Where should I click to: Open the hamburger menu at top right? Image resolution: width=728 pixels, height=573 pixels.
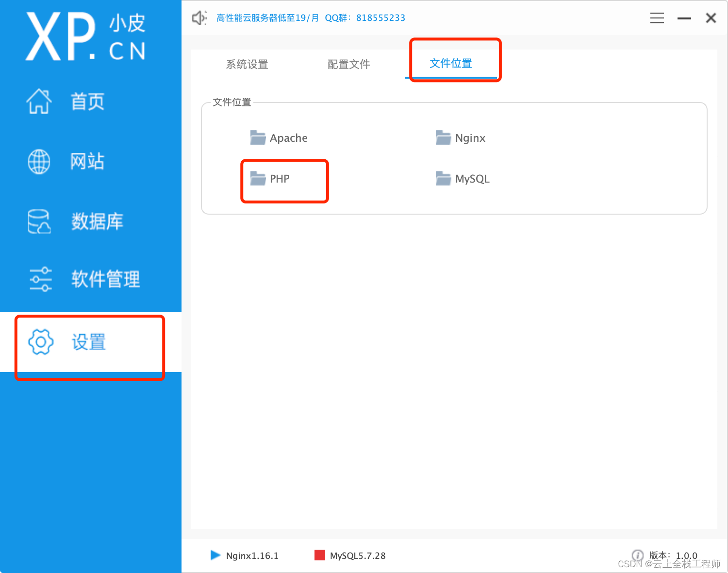(x=657, y=18)
